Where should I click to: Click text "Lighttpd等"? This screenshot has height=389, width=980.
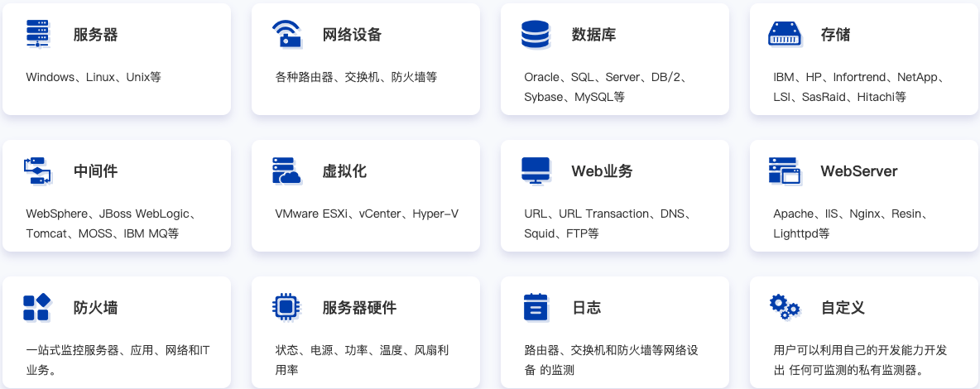point(801,234)
